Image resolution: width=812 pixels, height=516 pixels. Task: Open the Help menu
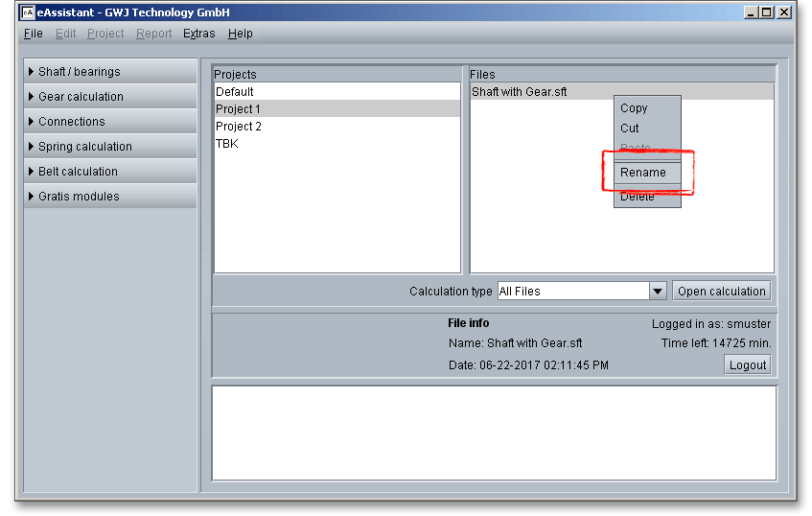[x=240, y=34]
